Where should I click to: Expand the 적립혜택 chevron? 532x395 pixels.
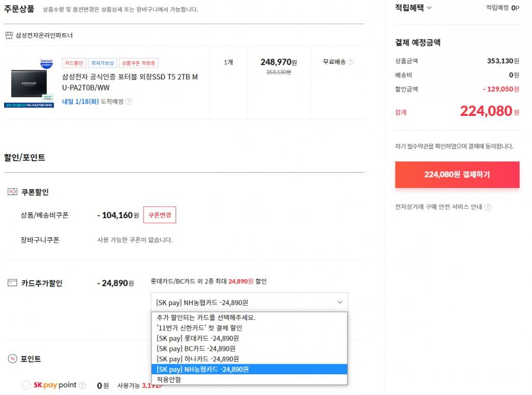point(429,8)
